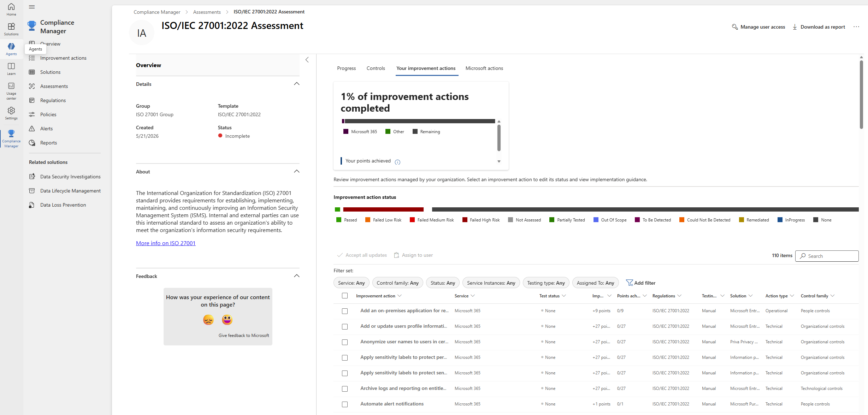Click the happy face feedback emoji
The width and height of the screenshot is (868, 415).
227,320
